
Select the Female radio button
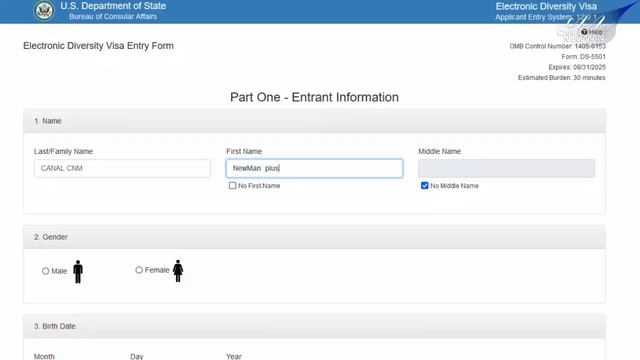pyautogui.click(x=139, y=270)
